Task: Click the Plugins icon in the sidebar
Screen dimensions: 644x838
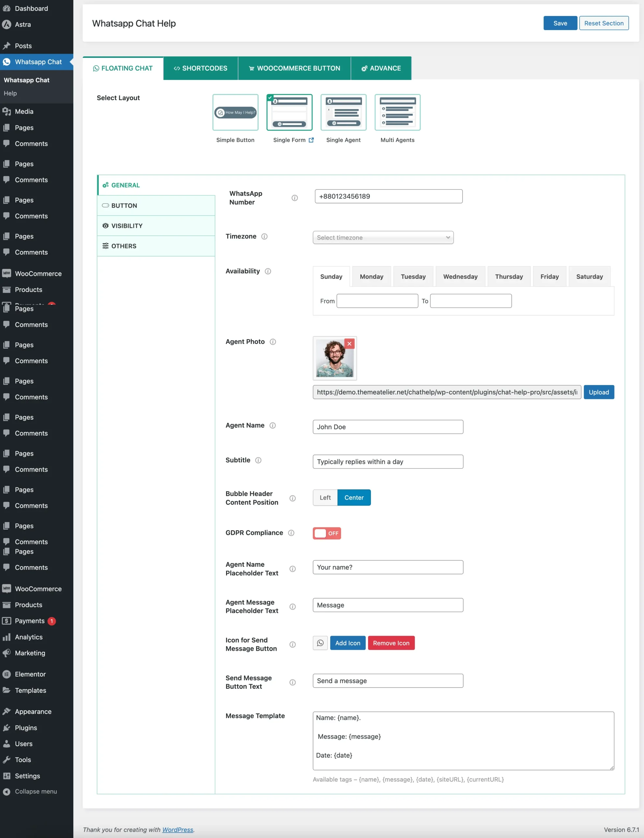Action: pyautogui.click(x=7, y=728)
